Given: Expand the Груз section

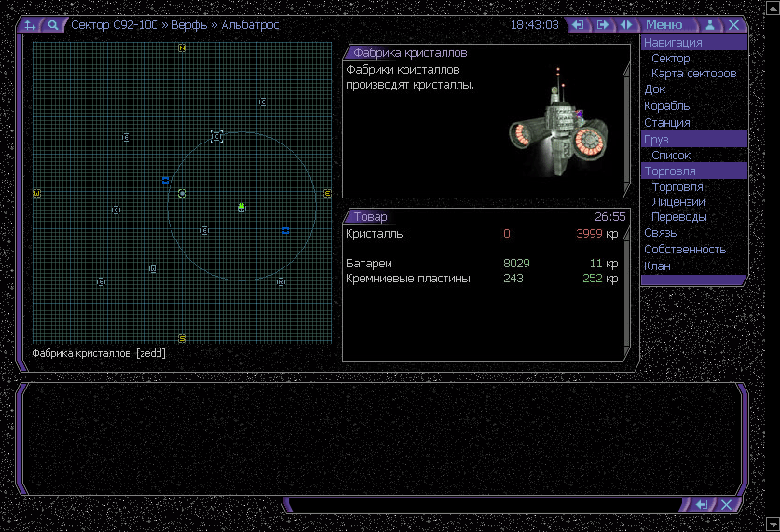Looking at the screenshot, I should tap(656, 139).
